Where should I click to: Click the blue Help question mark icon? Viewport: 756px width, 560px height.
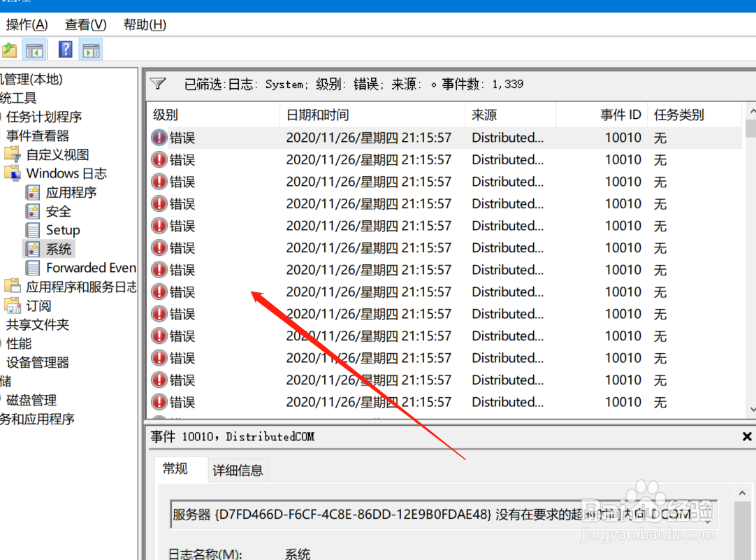click(x=64, y=49)
